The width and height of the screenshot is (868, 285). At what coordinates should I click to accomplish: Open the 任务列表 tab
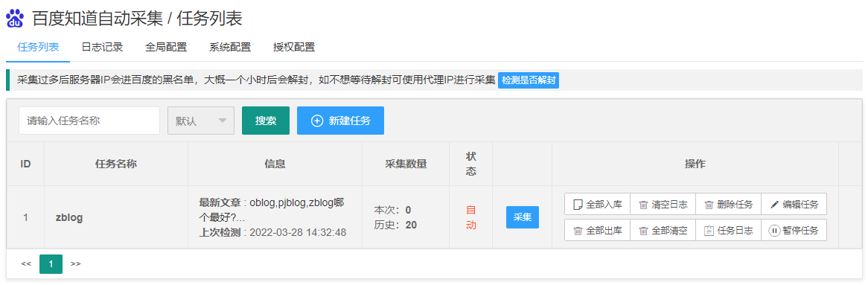[x=38, y=47]
